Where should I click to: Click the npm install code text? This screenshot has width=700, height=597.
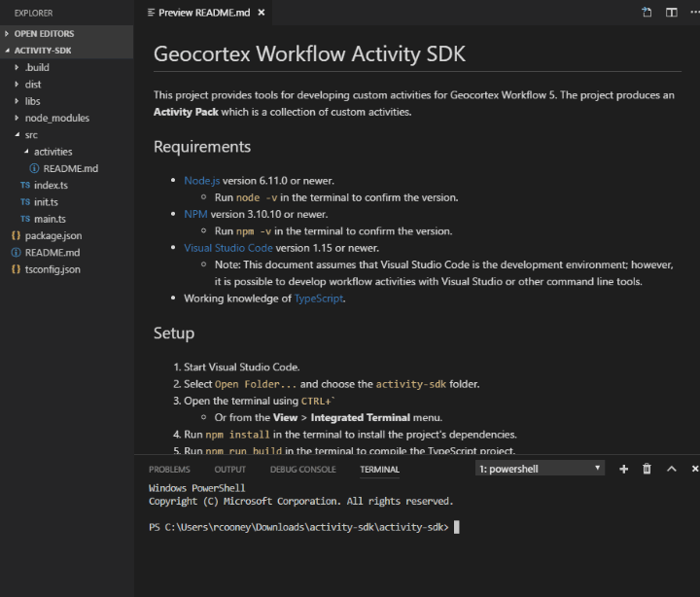[x=237, y=435]
